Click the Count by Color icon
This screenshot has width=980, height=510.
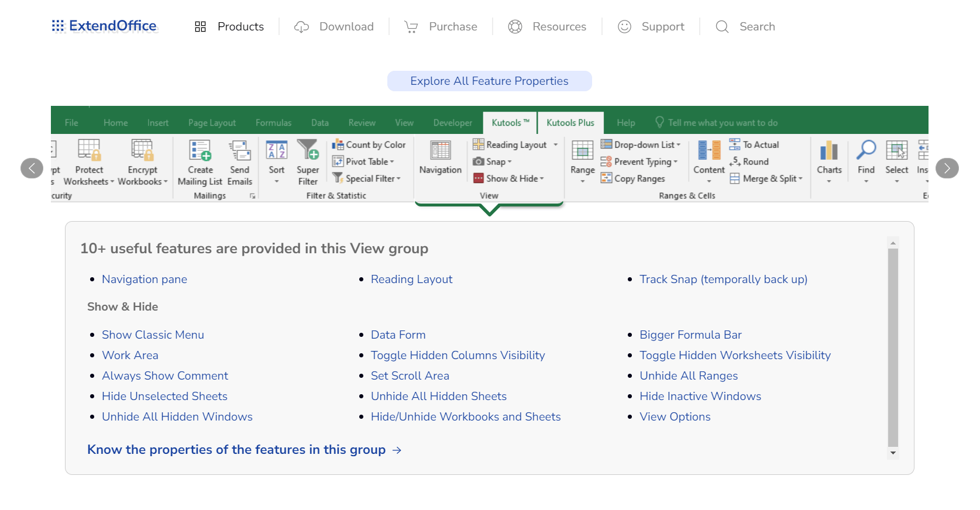tap(338, 144)
